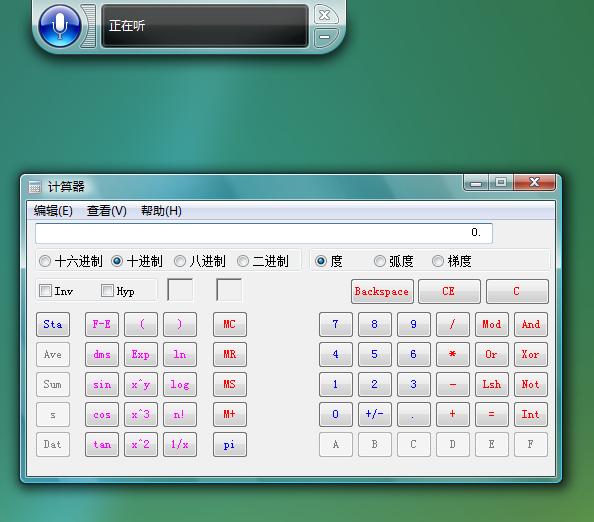This screenshot has width=594, height=522.
Task: Enable the Inv checkbox
Action: click(x=45, y=291)
